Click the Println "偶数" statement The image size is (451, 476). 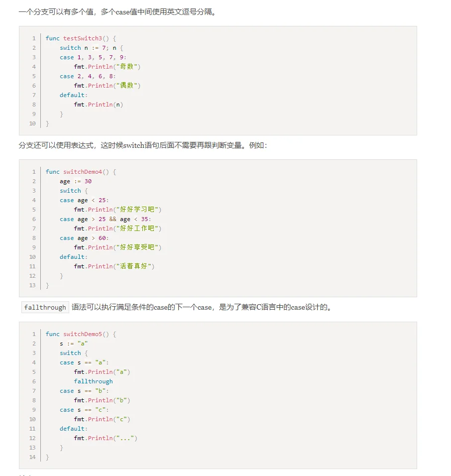pyautogui.click(x=107, y=85)
